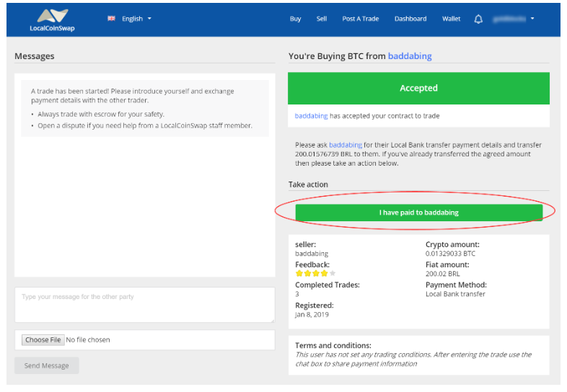This screenshot has width=567, height=392.
Task: Open baddabing profile link in the heading
Action: (x=410, y=56)
